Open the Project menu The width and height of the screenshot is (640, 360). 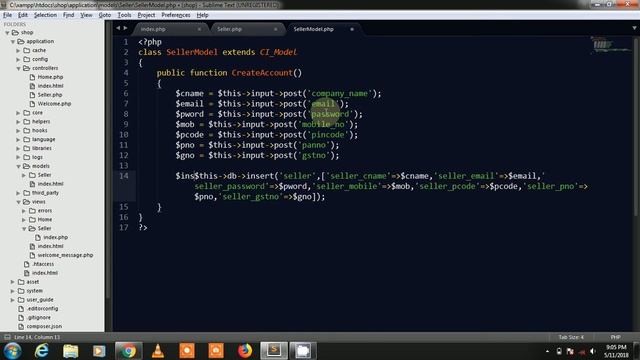pos(146,15)
